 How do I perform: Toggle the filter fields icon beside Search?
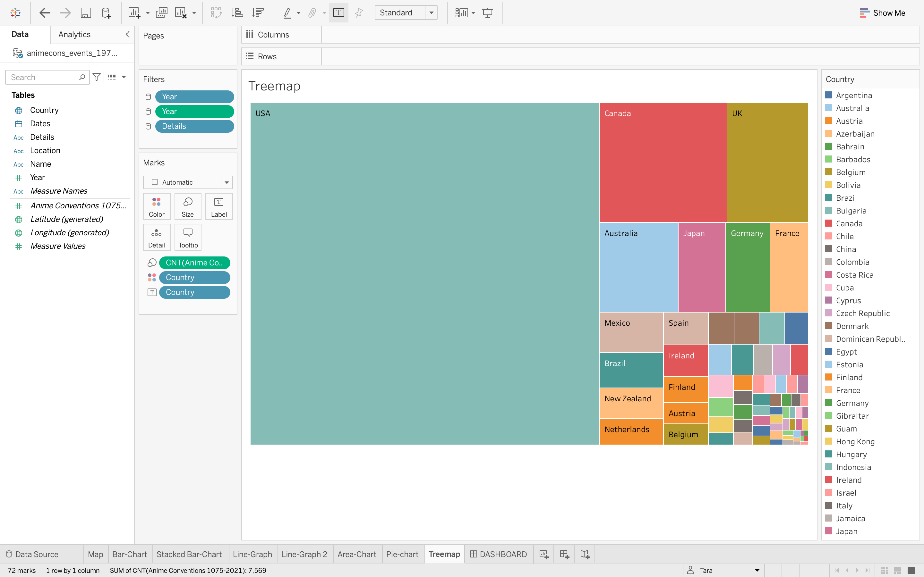coord(97,77)
